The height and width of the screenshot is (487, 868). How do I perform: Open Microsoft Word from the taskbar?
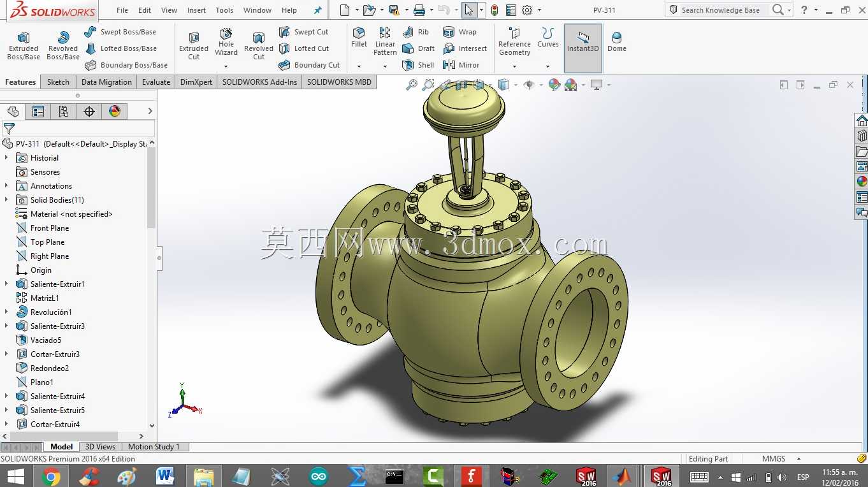165,476
